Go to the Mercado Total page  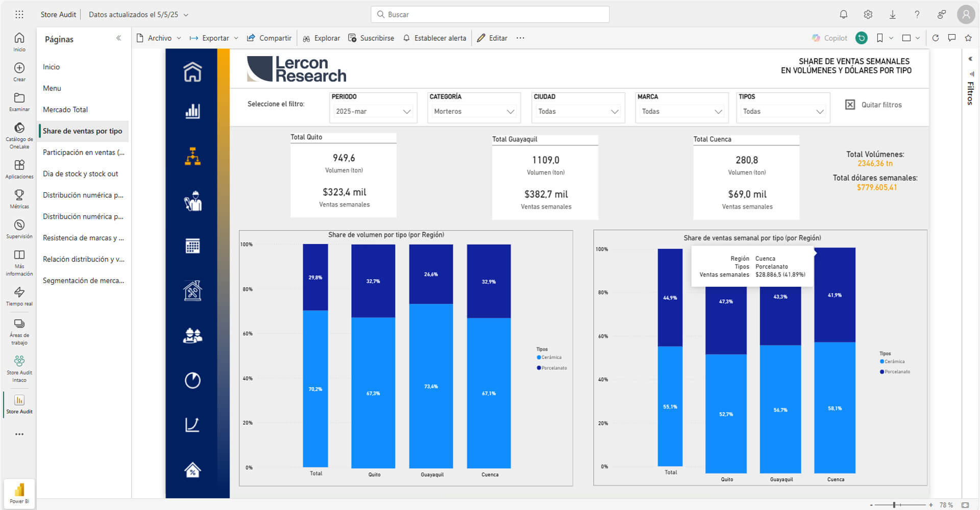pos(65,110)
